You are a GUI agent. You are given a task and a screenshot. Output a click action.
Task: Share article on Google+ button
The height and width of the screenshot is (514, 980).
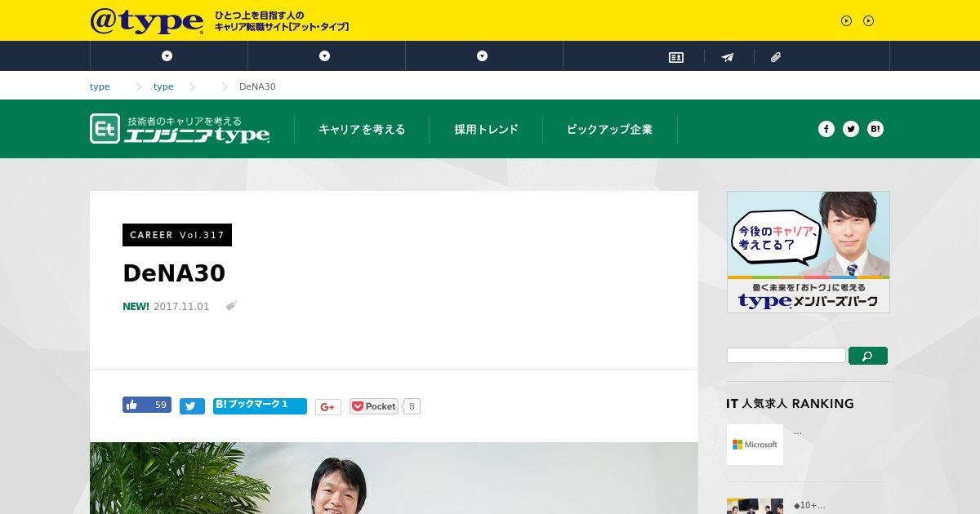pyautogui.click(x=327, y=407)
